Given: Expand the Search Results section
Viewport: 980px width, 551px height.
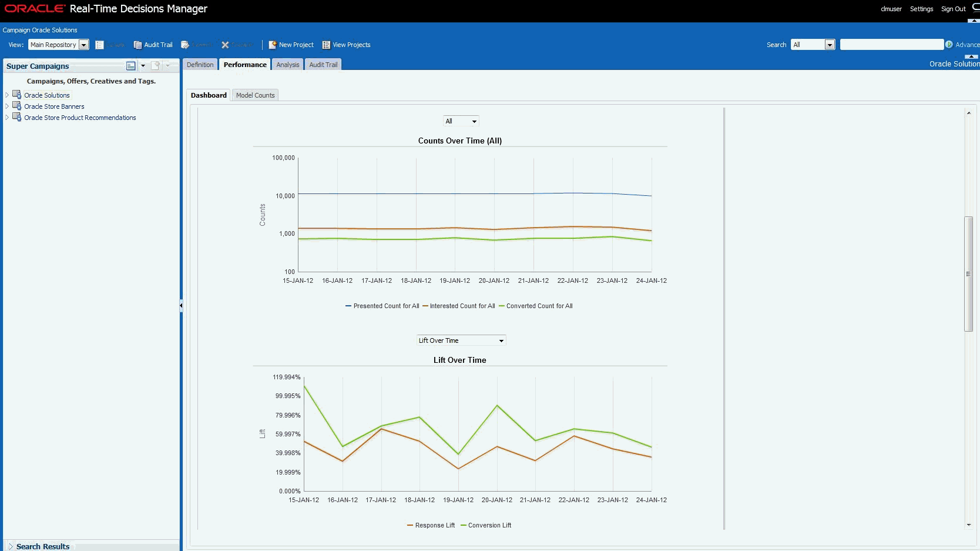Looking at the screenshot, I should 11,546.
